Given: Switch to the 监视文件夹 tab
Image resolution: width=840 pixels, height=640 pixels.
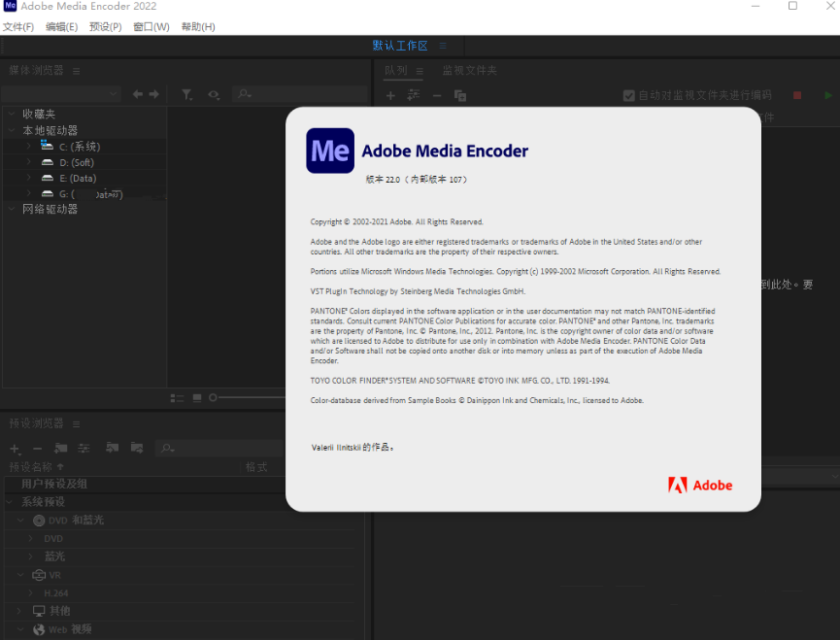Looking at the screenshot, I should pyautogui.click(x=470, y=71).
